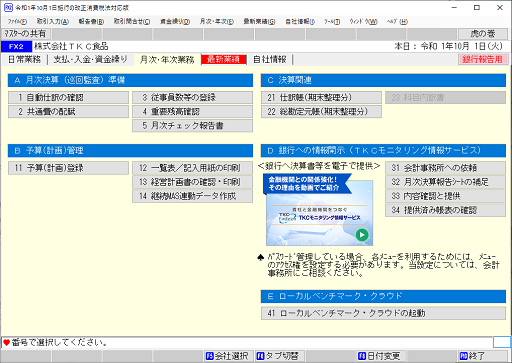The height and width of the screenshot is (363, 512).
Task: Click the A 月次決算(巡回監査)準備 header
Action: [x=130, y=80]
